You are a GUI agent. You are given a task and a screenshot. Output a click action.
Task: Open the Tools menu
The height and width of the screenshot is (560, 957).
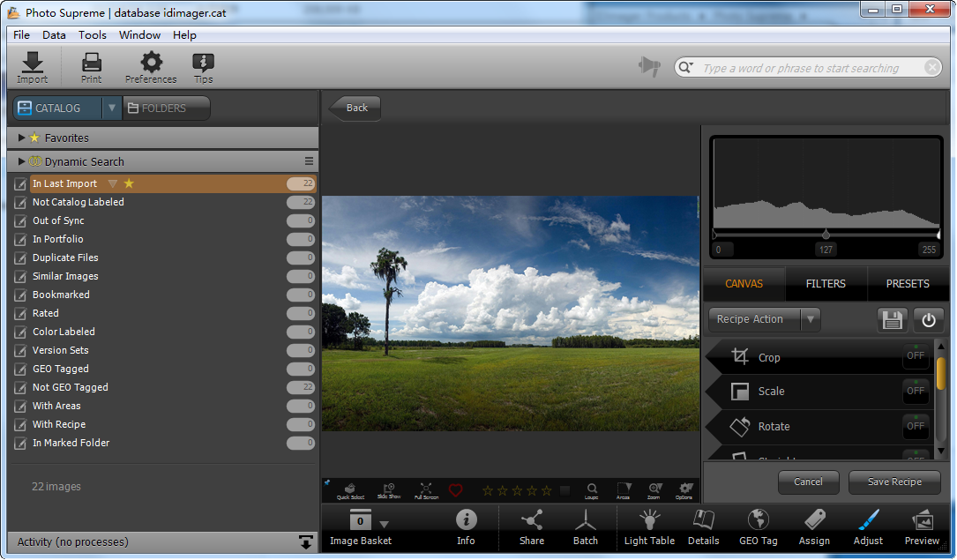93,35
